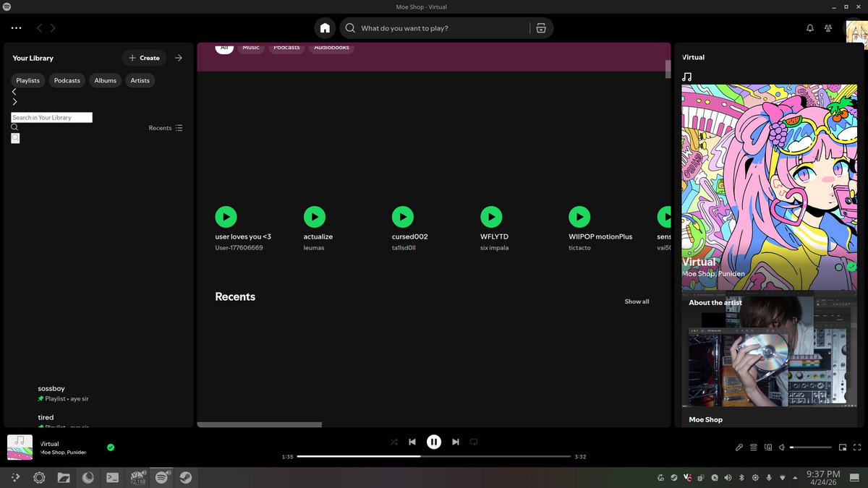
Task: Open the Recents sort dropdown
Action: (166, 128)
